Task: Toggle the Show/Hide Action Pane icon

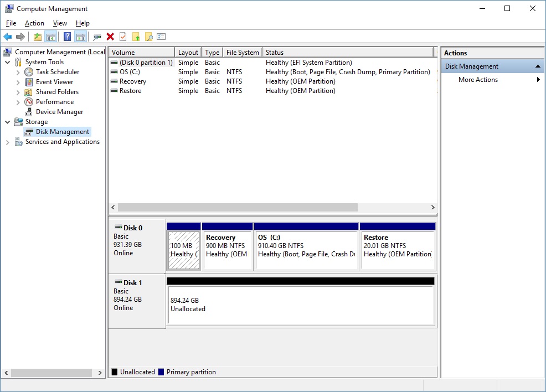Action: tap(80, 37)
